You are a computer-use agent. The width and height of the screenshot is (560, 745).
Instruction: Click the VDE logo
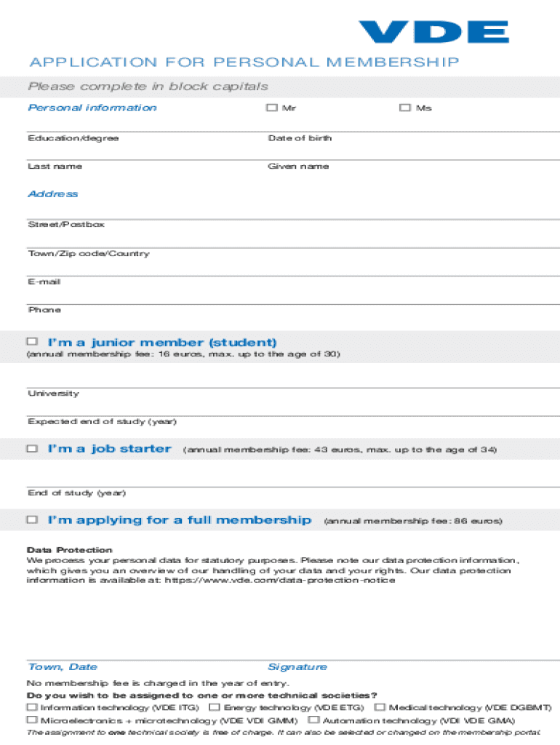tap(433, 33)
